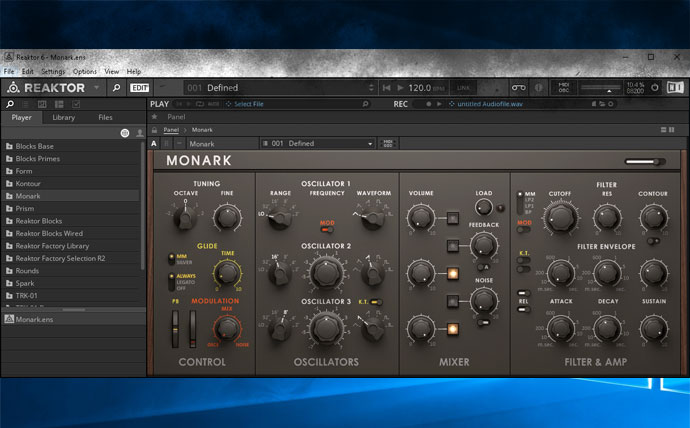Switch to the Player tab
Screen dimensions: 690x428
[22, 117]
